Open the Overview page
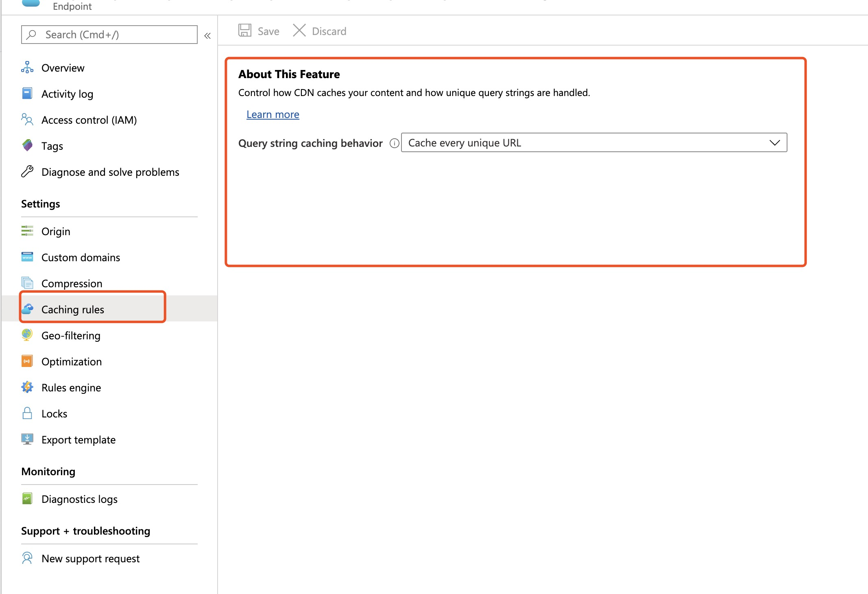 pos(63,68)
